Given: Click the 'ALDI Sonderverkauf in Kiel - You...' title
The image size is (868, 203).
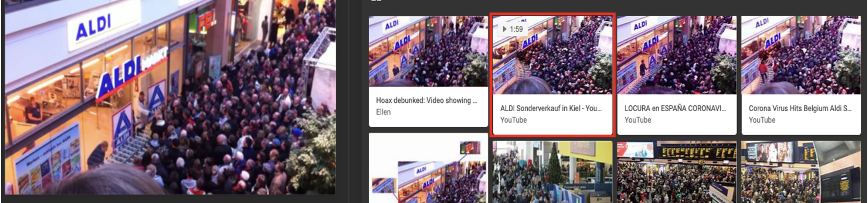Looking at the screenshot, I should (x=551, y=108).
